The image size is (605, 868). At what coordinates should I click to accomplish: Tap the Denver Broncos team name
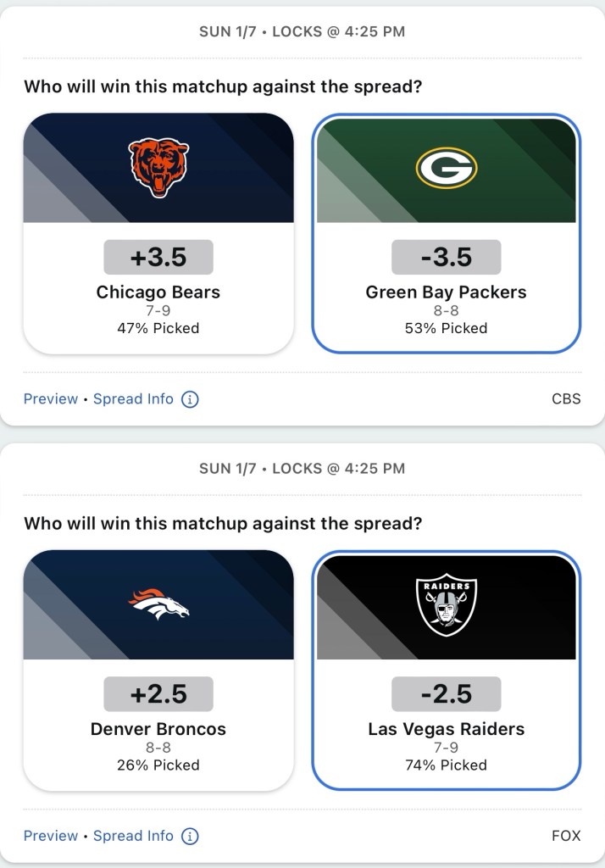(x=158, y=729)
